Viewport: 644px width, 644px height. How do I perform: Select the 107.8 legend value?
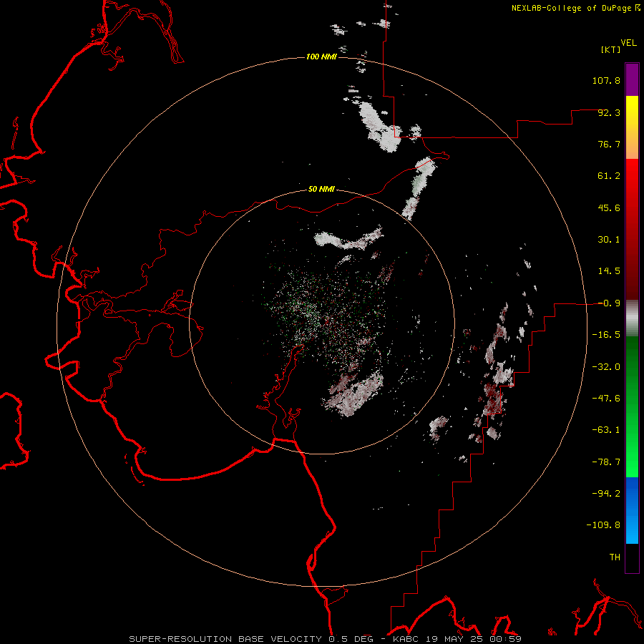[x=606, y=80]
